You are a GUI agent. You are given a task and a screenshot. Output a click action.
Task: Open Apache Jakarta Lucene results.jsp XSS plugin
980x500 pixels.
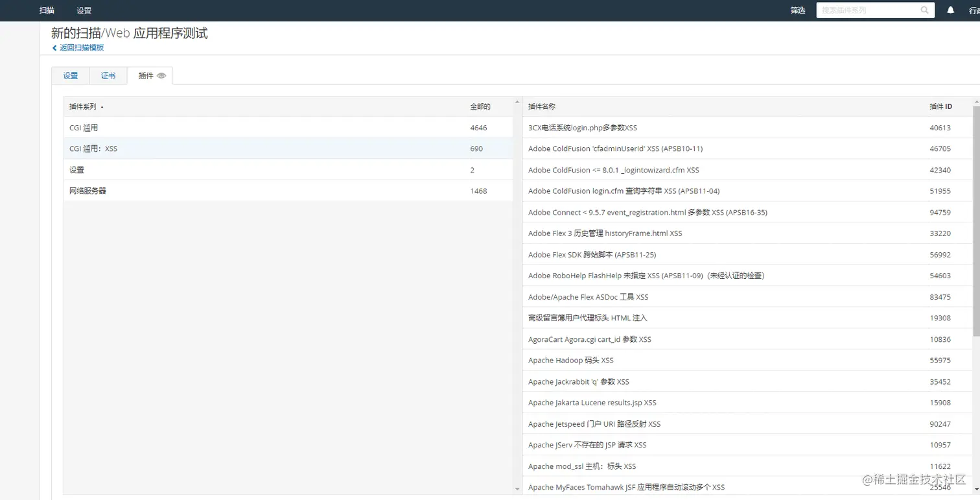pos(592,403)
